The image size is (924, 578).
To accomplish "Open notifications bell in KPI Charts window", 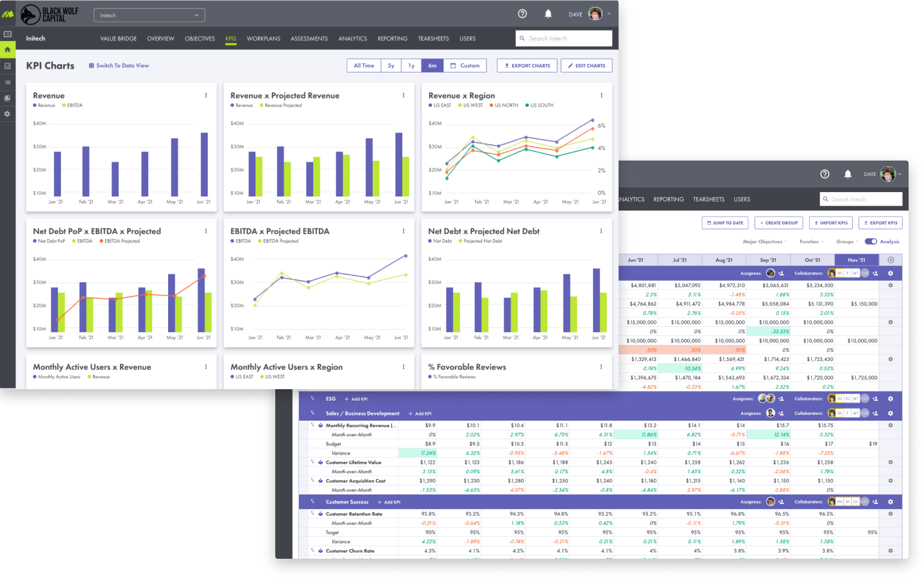I will [548, 13].
